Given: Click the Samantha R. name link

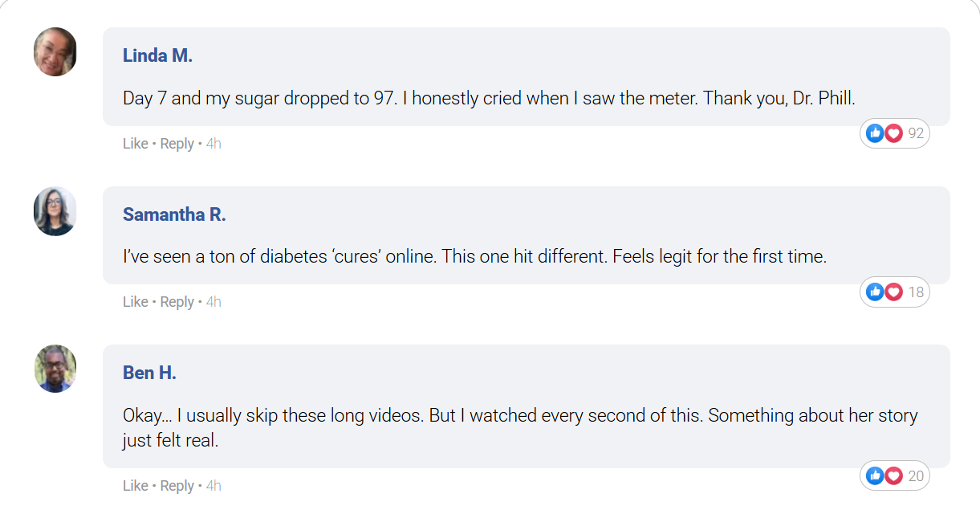Looking at the screenshot, I should click(x=174, y=214).
